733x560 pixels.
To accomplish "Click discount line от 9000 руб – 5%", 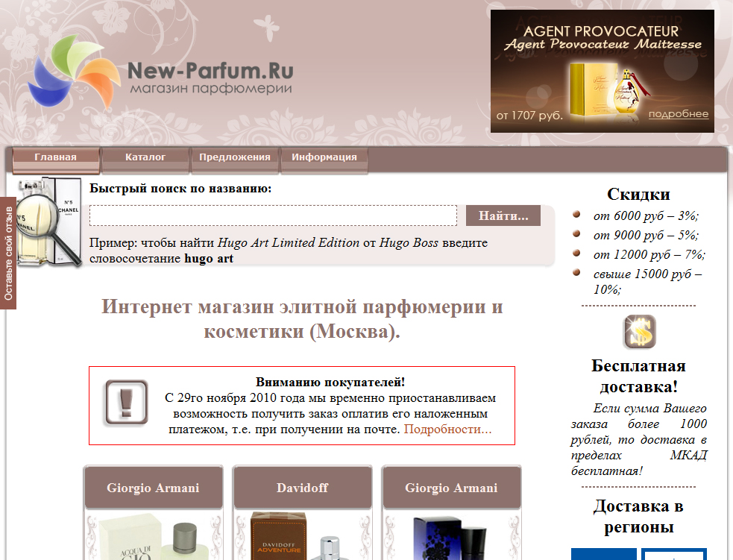I will click(646, 235).
